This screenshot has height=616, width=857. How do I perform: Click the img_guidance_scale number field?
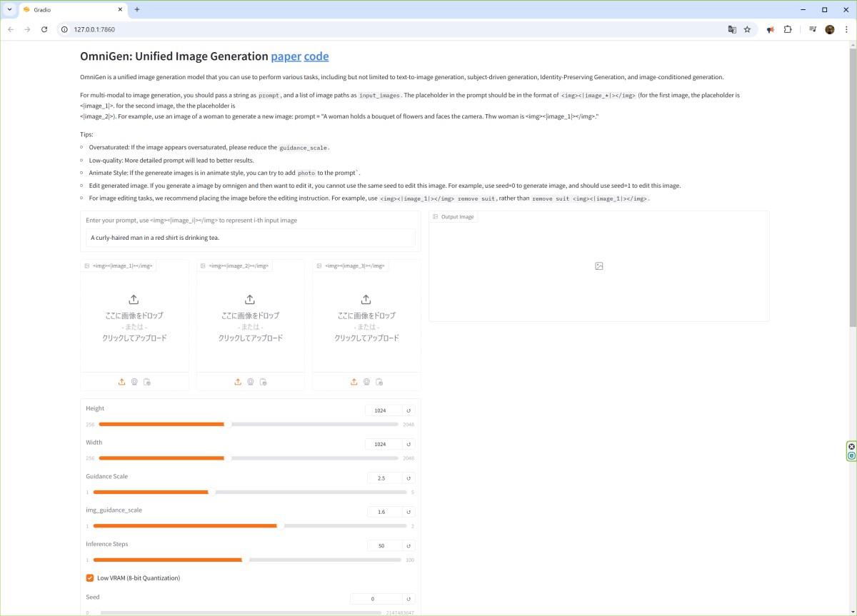pyautogui.click(x=385, y=512)
